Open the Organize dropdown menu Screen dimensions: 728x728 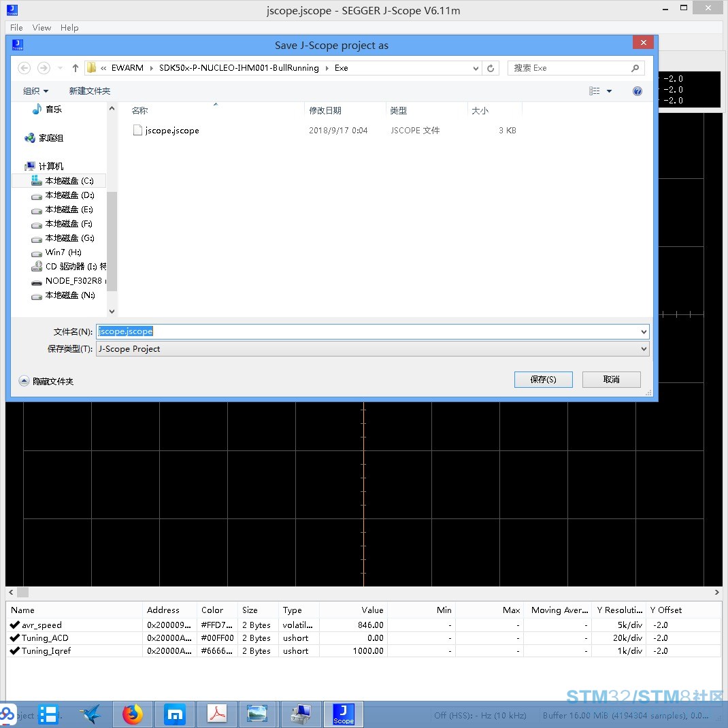point(36,91)
